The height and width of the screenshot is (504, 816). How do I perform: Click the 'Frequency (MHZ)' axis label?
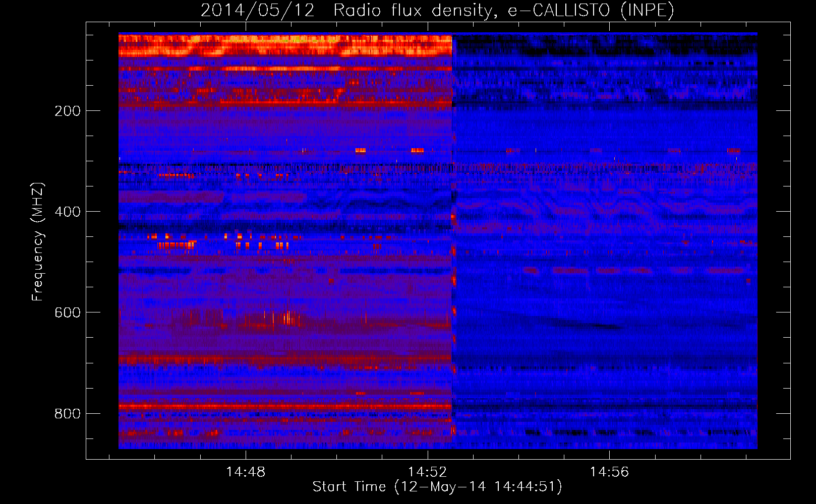click(x=38, y=242)
